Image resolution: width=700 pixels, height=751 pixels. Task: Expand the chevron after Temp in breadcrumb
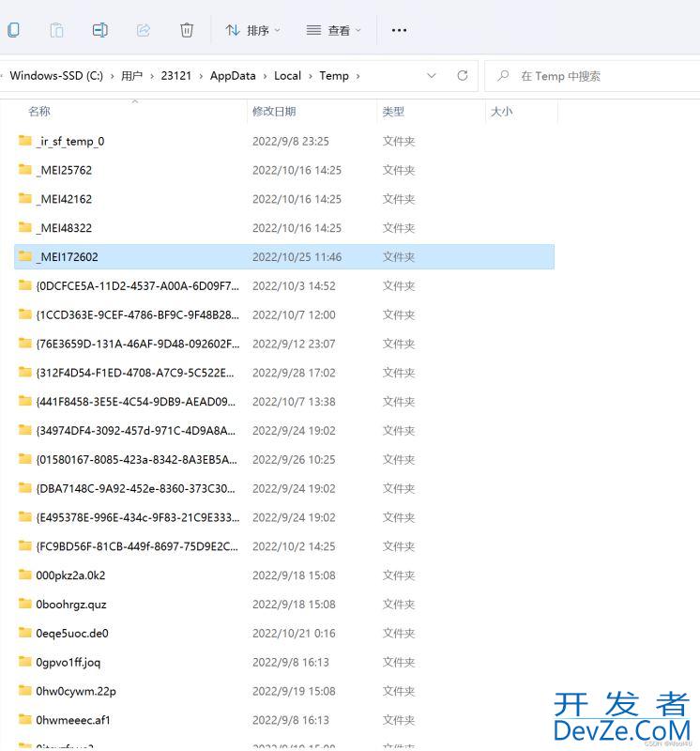358,76
